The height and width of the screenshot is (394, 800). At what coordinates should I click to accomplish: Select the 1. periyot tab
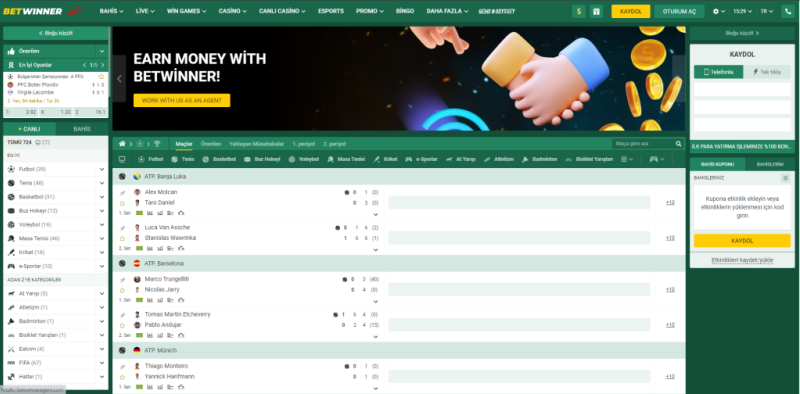coord(304,144)
